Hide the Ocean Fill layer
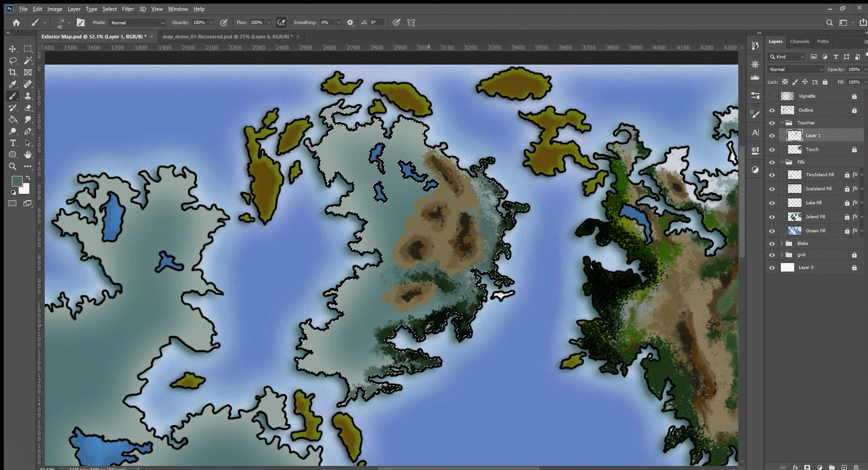The height and width of the screenshot is (470, 868). tap(772, 230)
